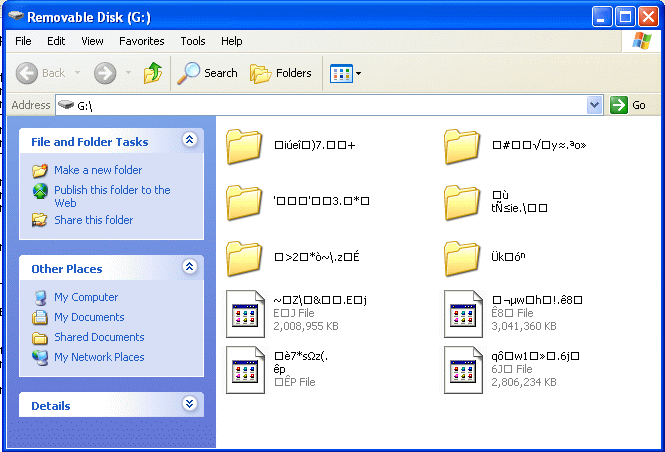Screen dimensions: 665x452
Task: Click the Go button
Action: click(x=629, y=105)
